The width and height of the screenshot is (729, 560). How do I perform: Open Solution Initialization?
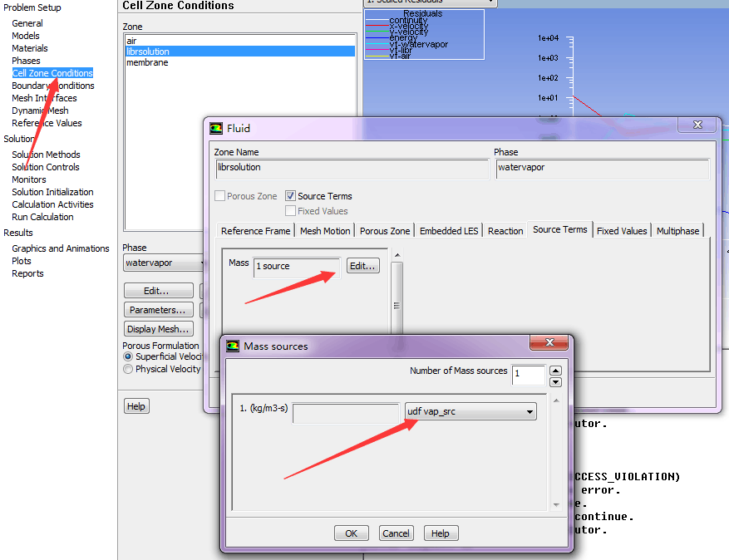click(52, 192)
